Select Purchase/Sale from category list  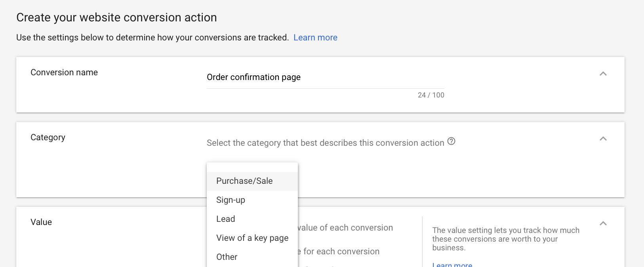coord(252,181)
